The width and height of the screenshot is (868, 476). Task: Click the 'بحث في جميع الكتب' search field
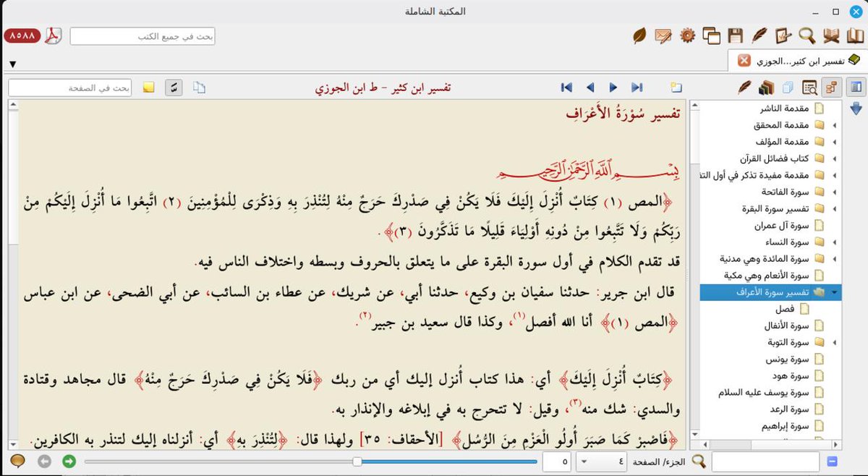[142, 35]
